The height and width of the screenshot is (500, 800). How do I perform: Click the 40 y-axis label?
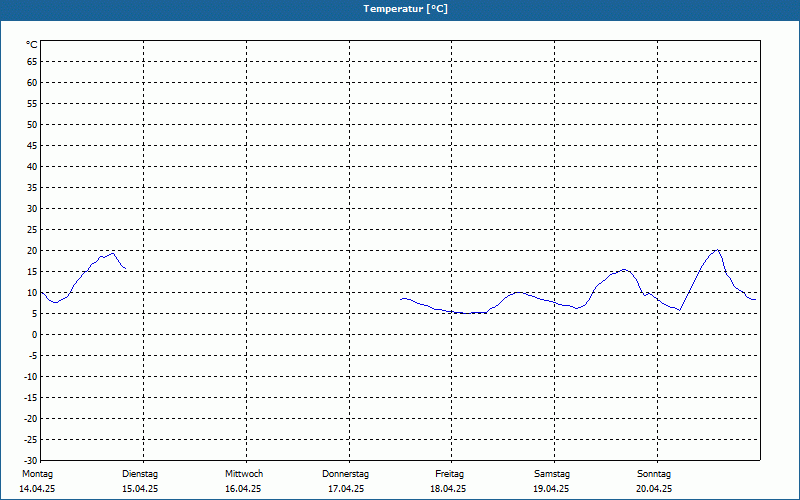32,167
